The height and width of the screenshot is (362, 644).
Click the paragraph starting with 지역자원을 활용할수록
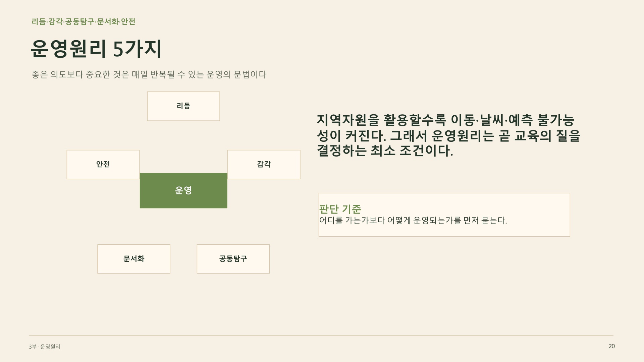click(x=448, y=135)
